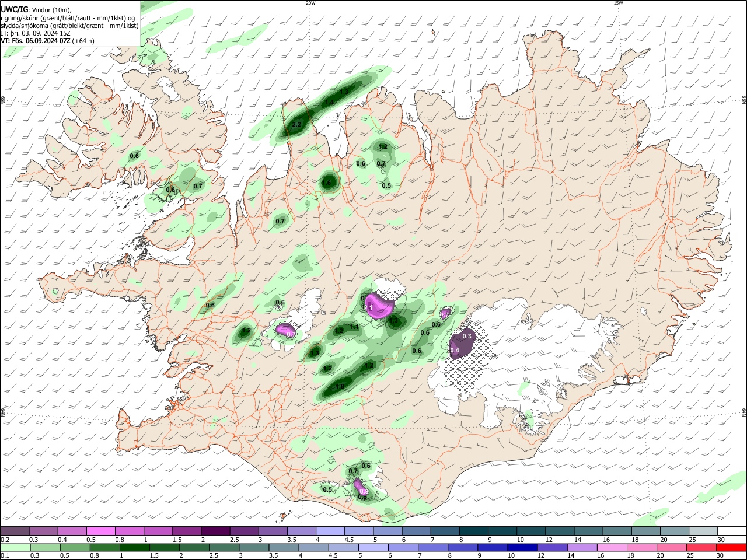The height and width of the screenshot is (560, 747).
Task: Click the UWC/IG title in the header box
Action: 14,9
